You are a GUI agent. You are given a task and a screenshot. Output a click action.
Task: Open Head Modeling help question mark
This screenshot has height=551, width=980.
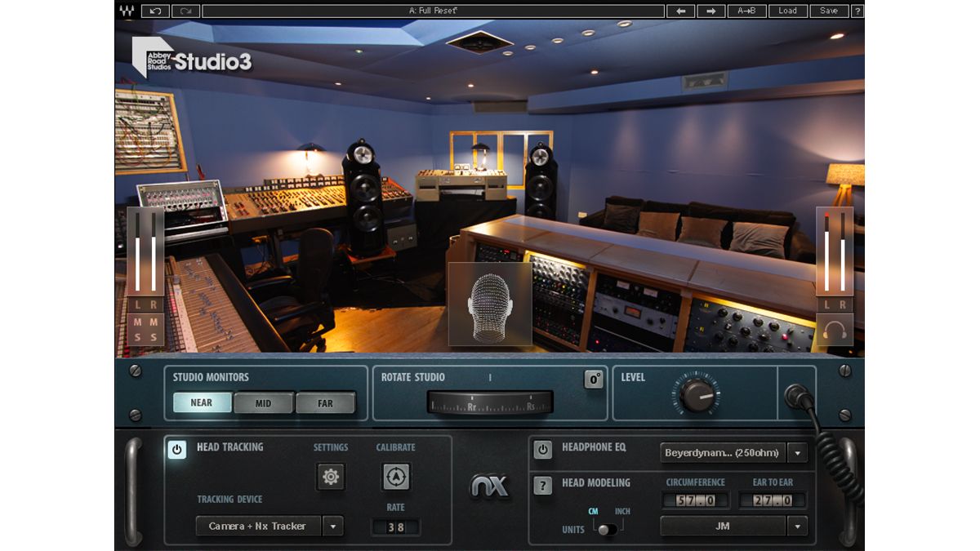pyautogui.click(x=543, y=487)
